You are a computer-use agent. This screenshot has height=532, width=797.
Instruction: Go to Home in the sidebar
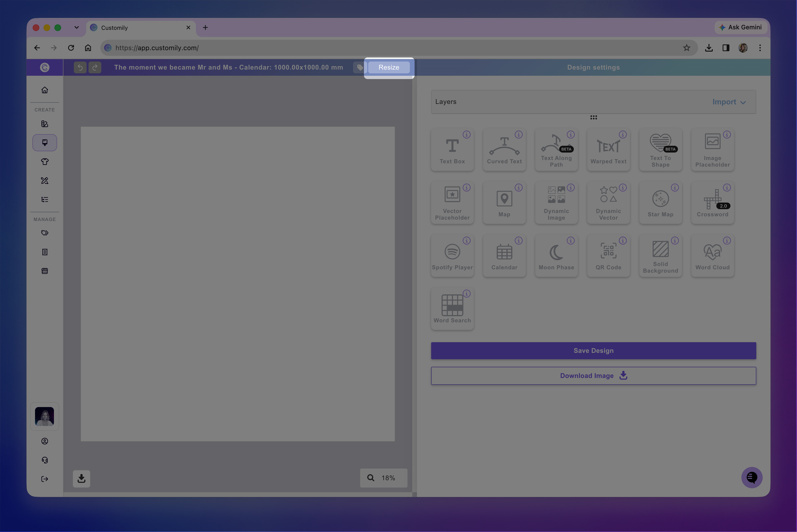click(x=45, y=90)
